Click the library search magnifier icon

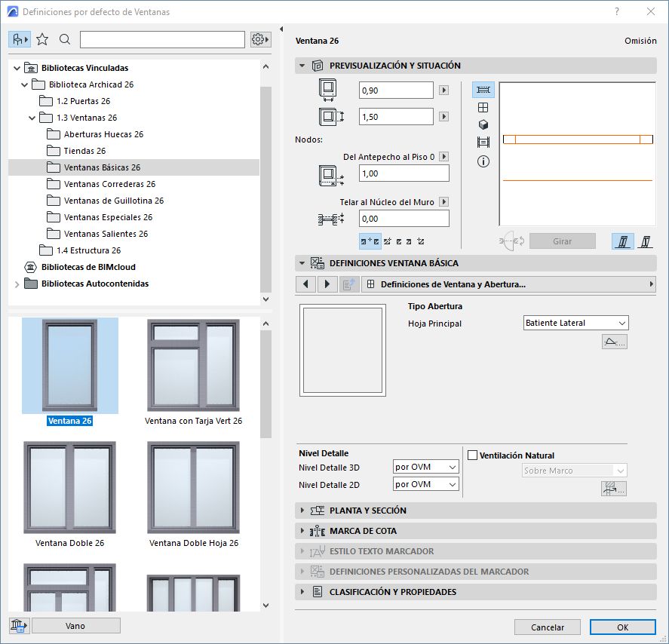65,39
